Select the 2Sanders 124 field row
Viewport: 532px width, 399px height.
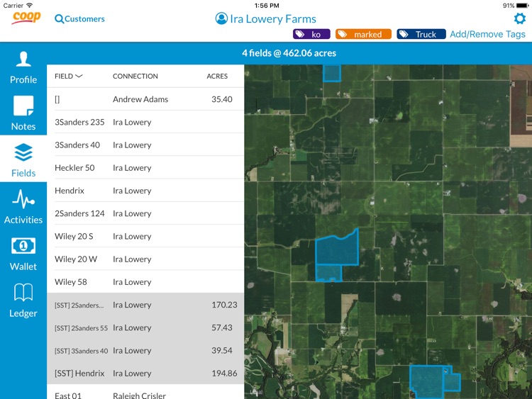[145, 213]
